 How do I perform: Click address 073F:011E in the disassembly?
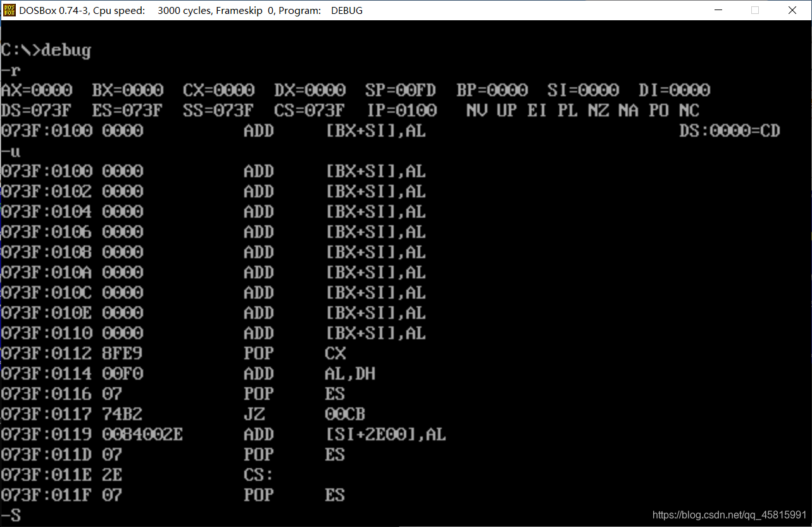point(47,475)
